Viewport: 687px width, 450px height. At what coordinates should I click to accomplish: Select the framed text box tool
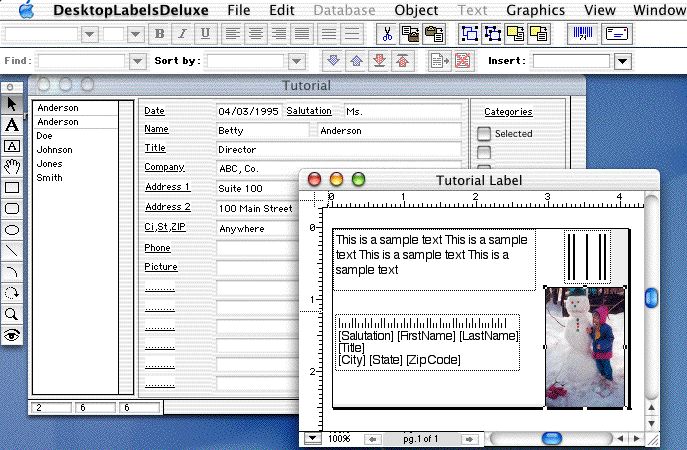[12, 146]
